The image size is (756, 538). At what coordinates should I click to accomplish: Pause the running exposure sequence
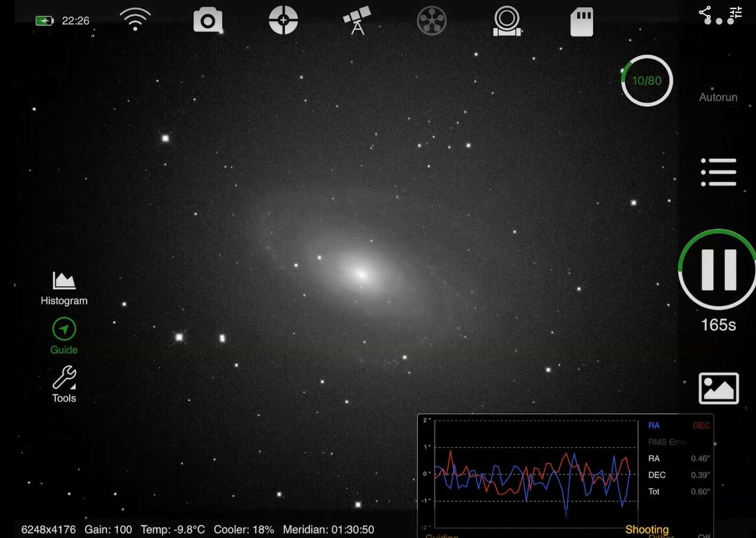coord(718,269)
